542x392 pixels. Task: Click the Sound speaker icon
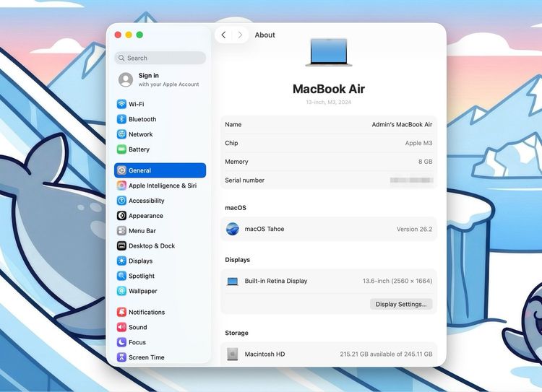point(121,327)
